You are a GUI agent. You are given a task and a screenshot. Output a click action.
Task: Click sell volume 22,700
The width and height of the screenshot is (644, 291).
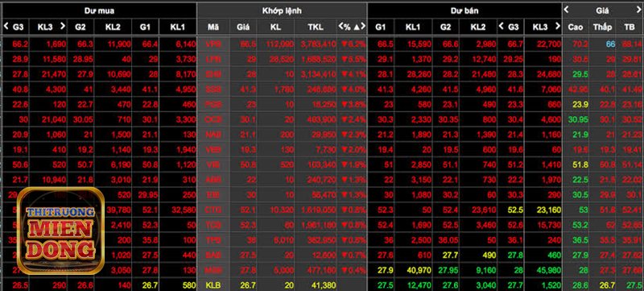pyautogui.click(x=549, y=44)
